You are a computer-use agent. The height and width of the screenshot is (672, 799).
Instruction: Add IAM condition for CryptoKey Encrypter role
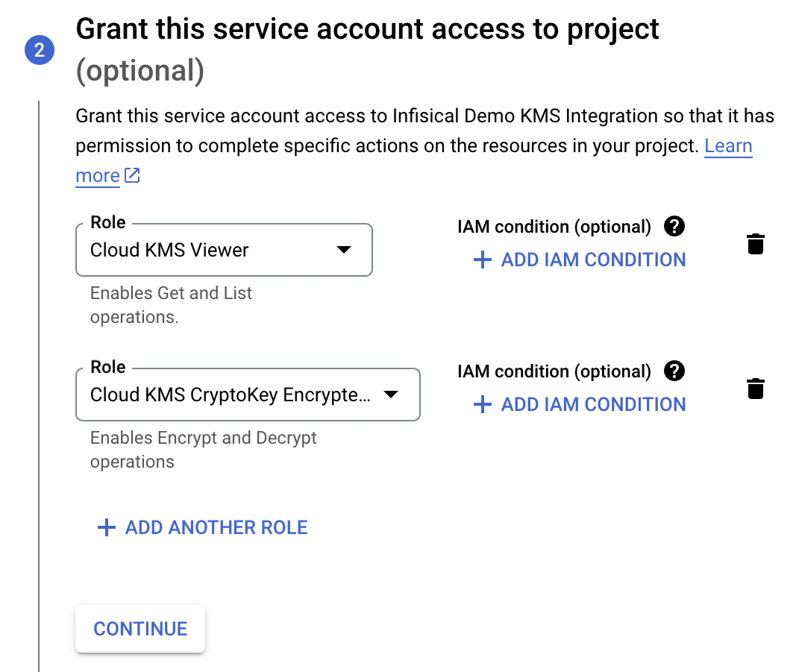click(580, 404)
